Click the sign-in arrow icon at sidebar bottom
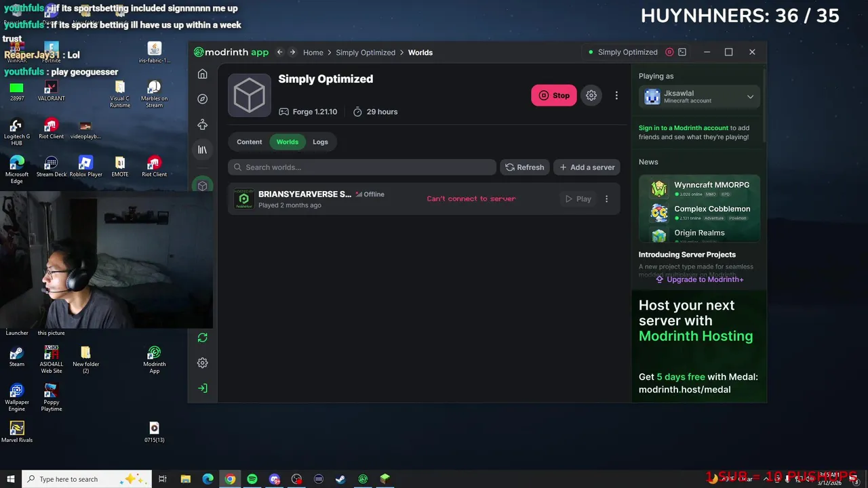868x488 pixels. point(202,388)
